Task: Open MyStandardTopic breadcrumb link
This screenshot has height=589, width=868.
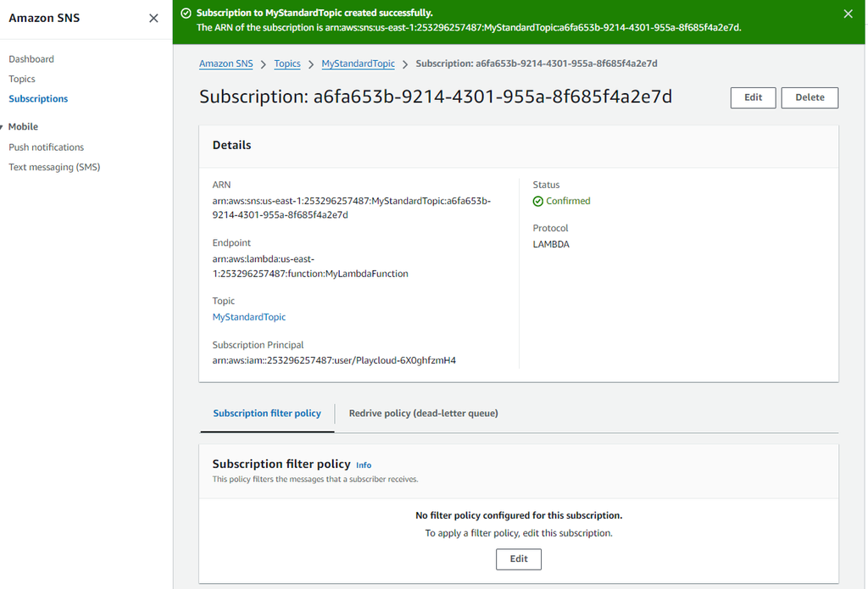Action: coord(358,64)
